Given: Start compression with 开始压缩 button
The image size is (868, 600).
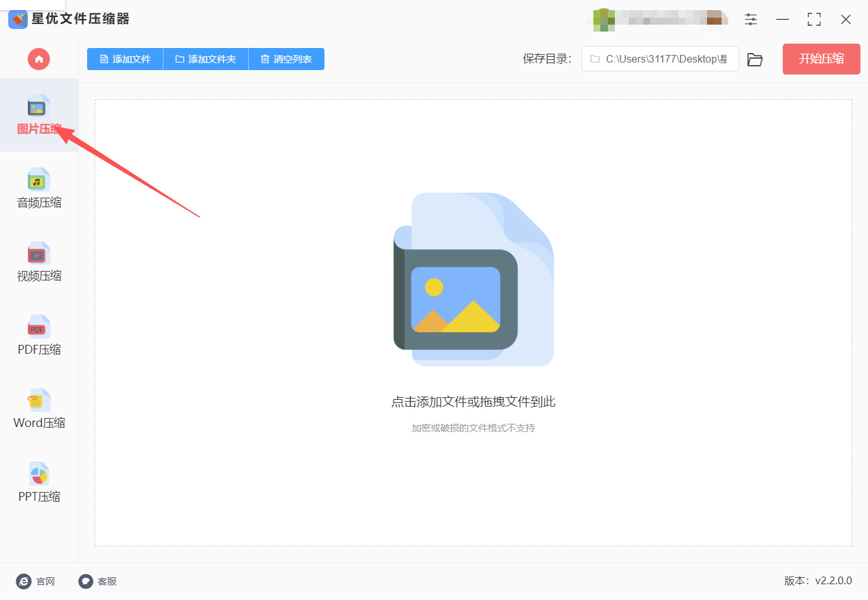Looking at the screenshot, I should pos(821,59).
